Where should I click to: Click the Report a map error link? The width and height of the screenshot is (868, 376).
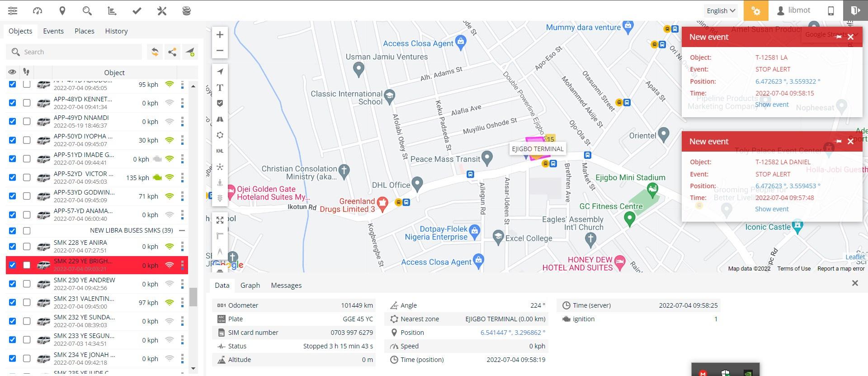tap(841, 268)
